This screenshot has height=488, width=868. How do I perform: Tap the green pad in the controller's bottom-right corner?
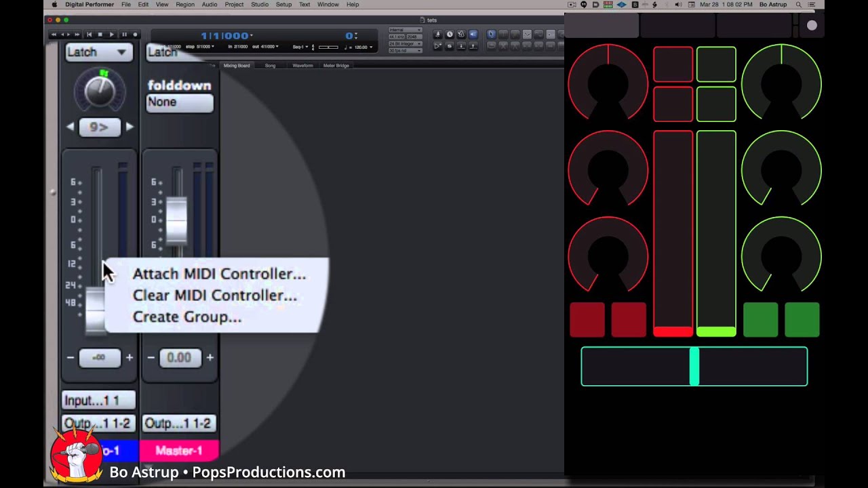[802, 320]
